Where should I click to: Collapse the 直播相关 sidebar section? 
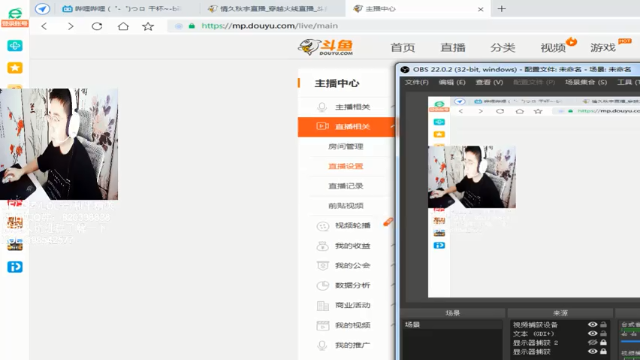click(x=392, y=127)
